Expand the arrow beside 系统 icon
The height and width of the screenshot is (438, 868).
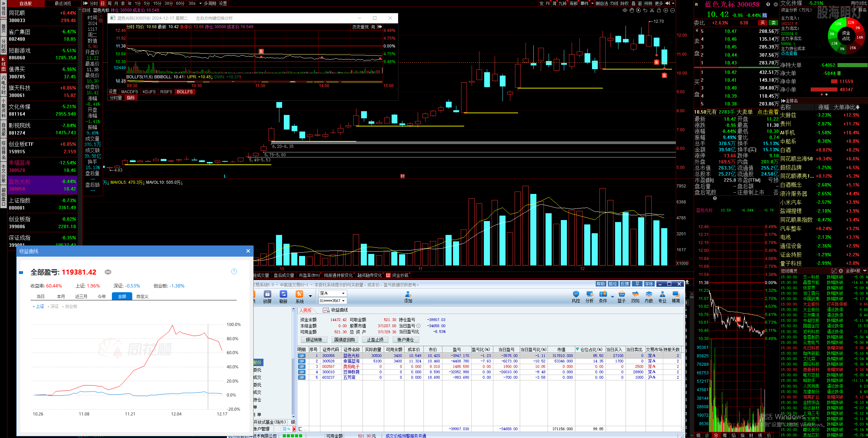tap(310, 296)
